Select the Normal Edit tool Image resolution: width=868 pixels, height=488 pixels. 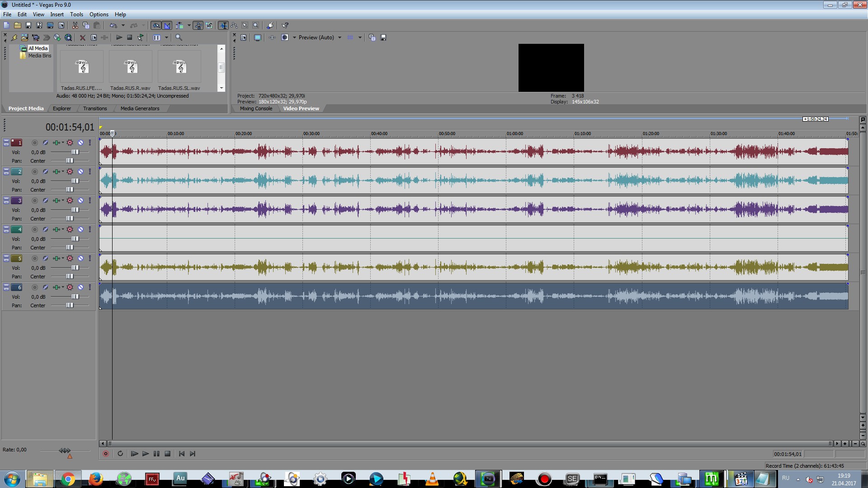click(x=223, y=25)
